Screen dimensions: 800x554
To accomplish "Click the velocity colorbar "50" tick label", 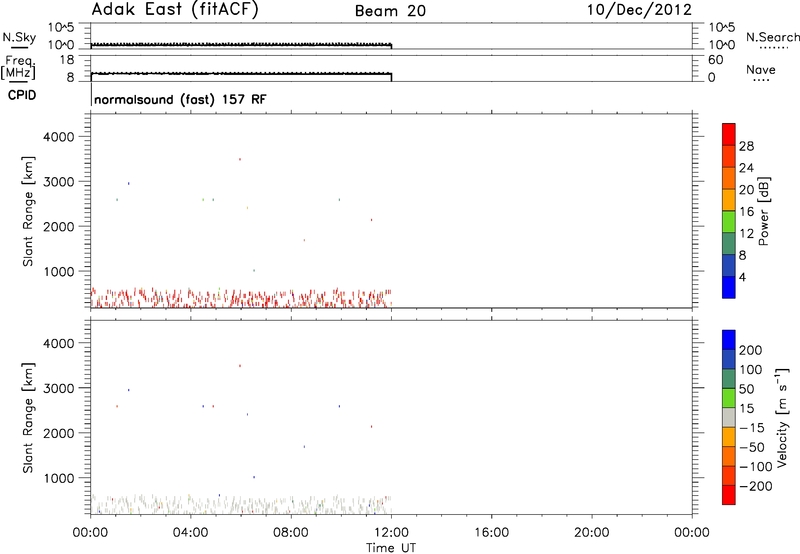I will coord(747,389).
